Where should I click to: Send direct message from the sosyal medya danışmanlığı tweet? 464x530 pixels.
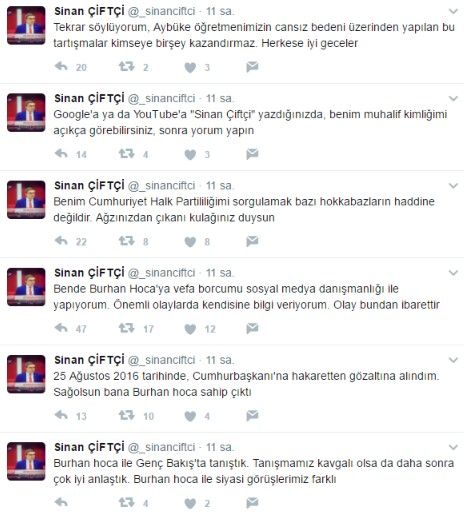252,328
